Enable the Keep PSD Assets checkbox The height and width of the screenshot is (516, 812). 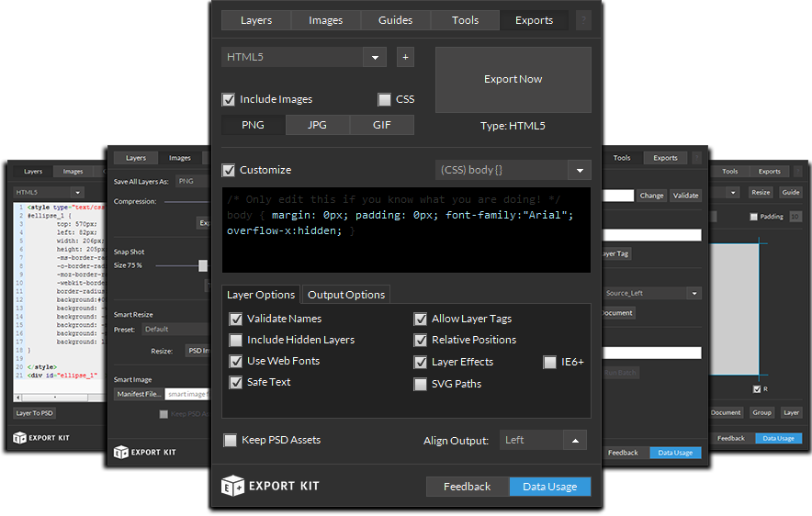(x=230, y=440)
